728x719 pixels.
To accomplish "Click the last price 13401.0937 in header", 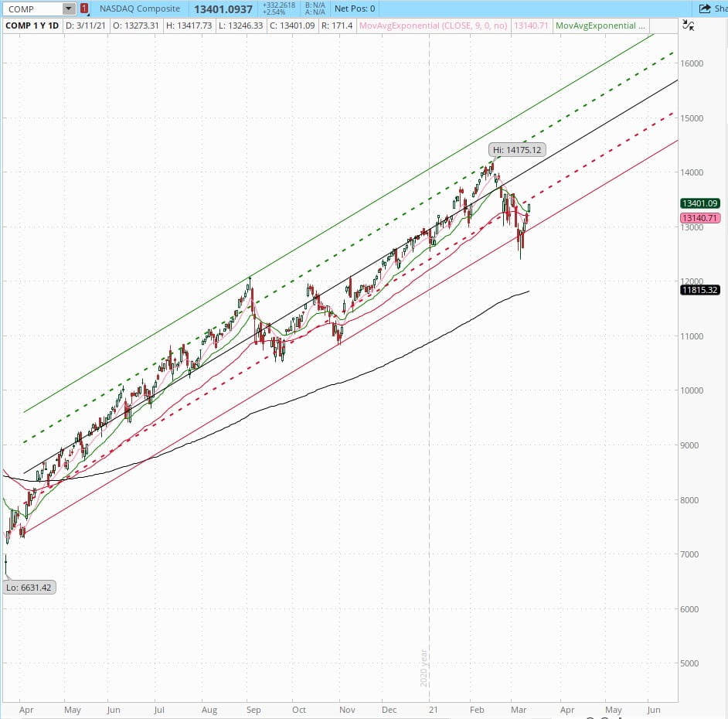I will [x=223, y=9].
